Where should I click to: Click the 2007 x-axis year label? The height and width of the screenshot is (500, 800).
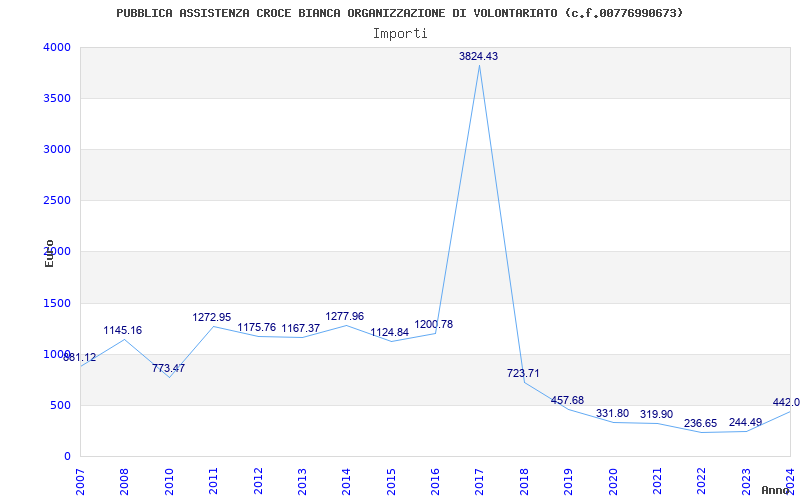click(x=80, y=481)
